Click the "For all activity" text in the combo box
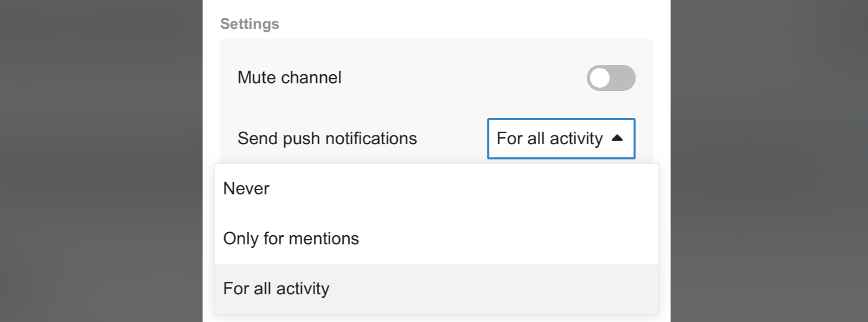Viewport: 868px width, 322px height. click(549, 139)
